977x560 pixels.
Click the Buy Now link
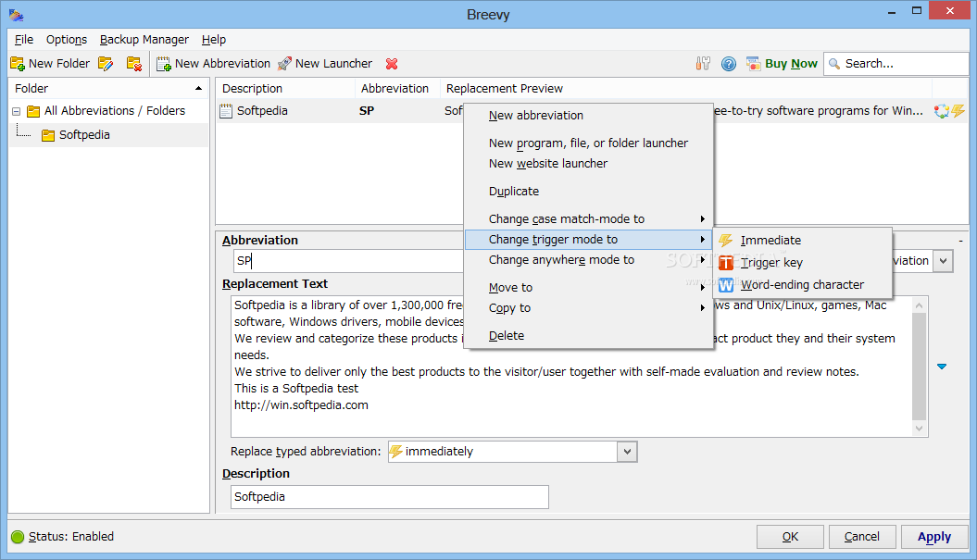782,64
